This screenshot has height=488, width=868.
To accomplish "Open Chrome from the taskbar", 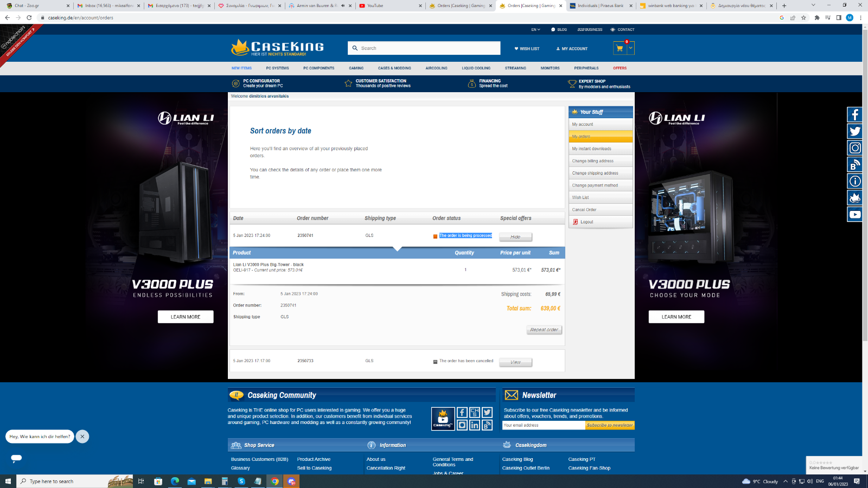I will 275,481.
